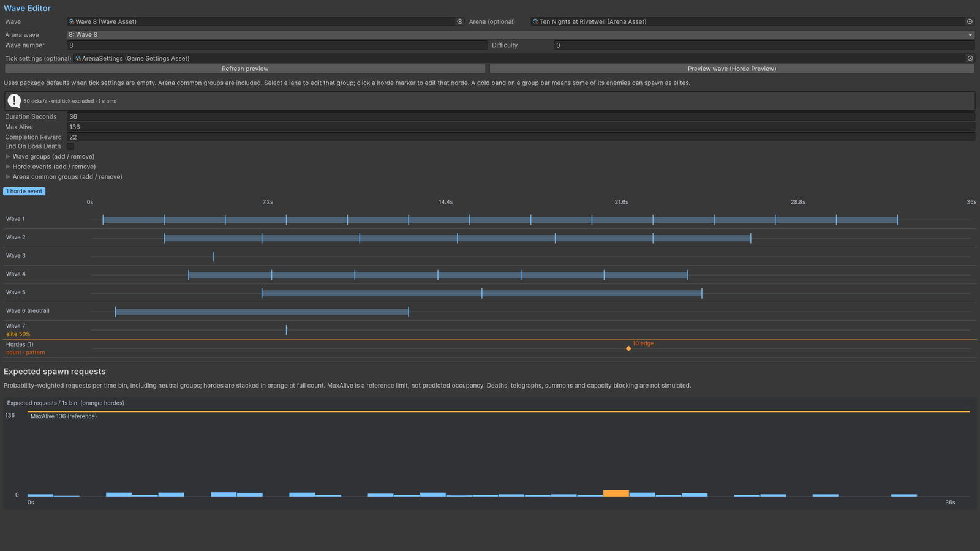Select the Wave 4 lane bar
Viewport: 980px width, 551px height.
(438, 275)
